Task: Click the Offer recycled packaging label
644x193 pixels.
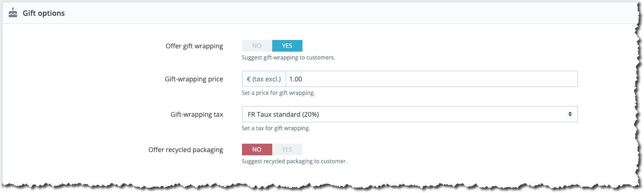Action: pos(186,150)
